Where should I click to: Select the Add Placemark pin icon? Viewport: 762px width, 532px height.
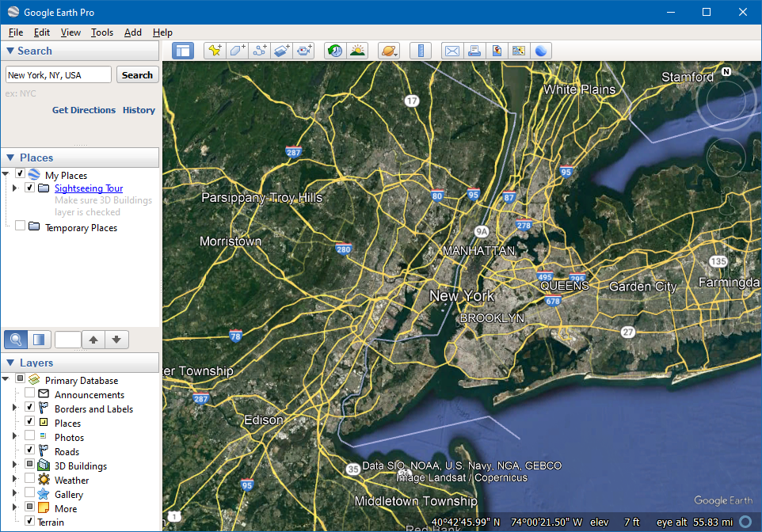coord(215,51)
